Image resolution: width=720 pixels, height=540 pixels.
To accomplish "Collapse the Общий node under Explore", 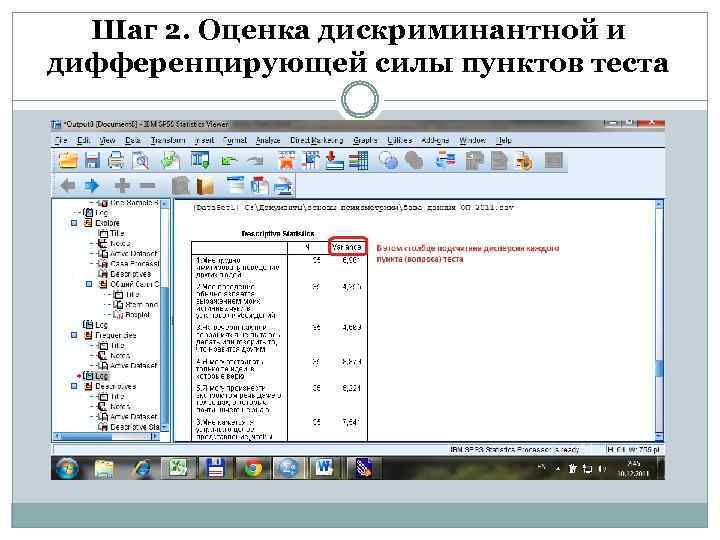I will [89, 284].
